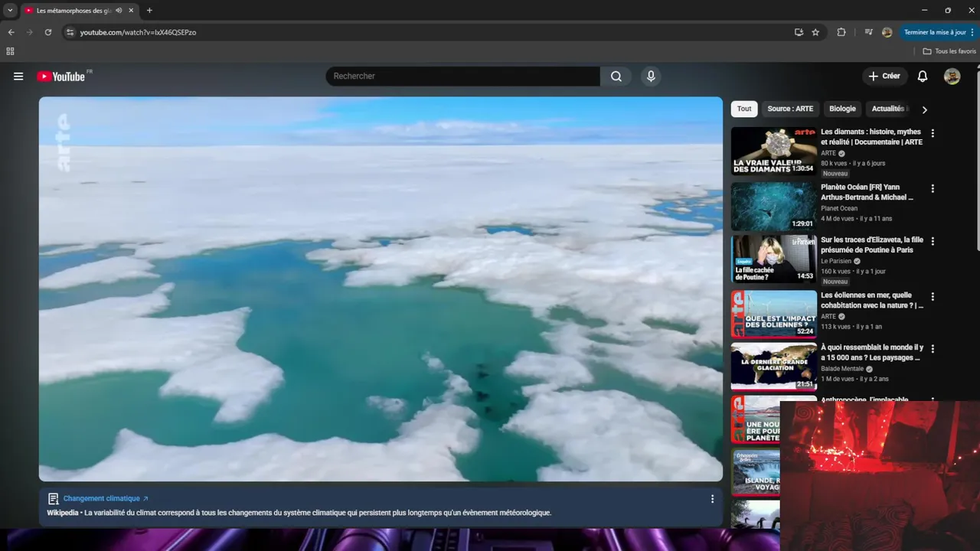Click the Créer button
980x551 pixels.
tap(884, 76)
